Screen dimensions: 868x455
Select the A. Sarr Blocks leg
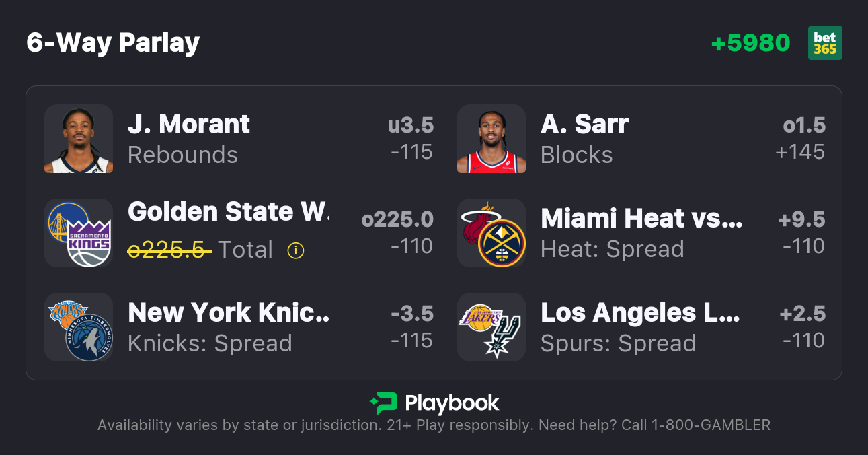point(584,139)
